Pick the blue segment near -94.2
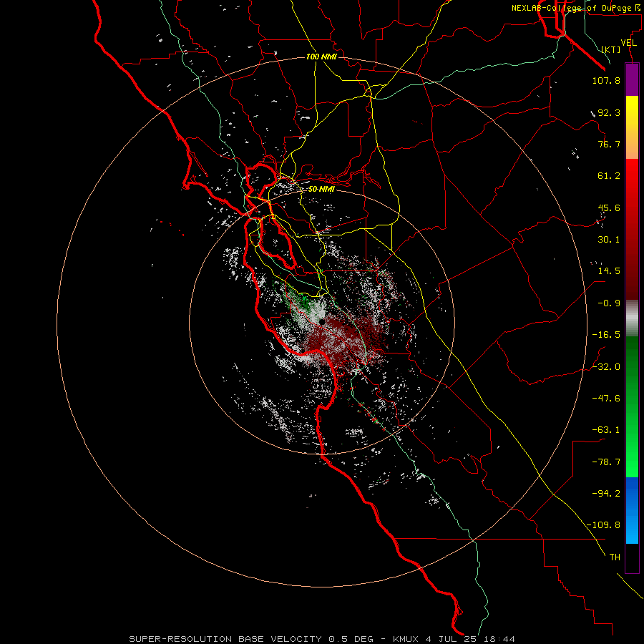Image resolution: width=644 pixels, height=644 pixels. point(632,493)
